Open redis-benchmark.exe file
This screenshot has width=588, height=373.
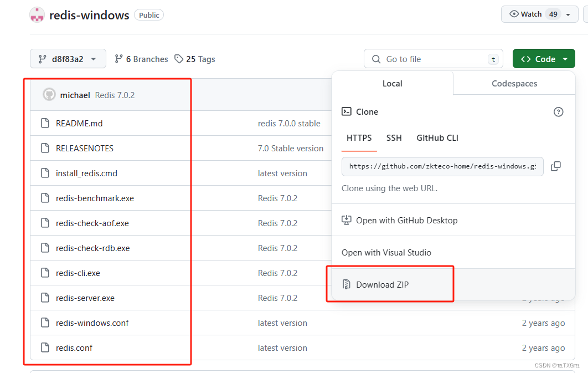tap(95, 198)
